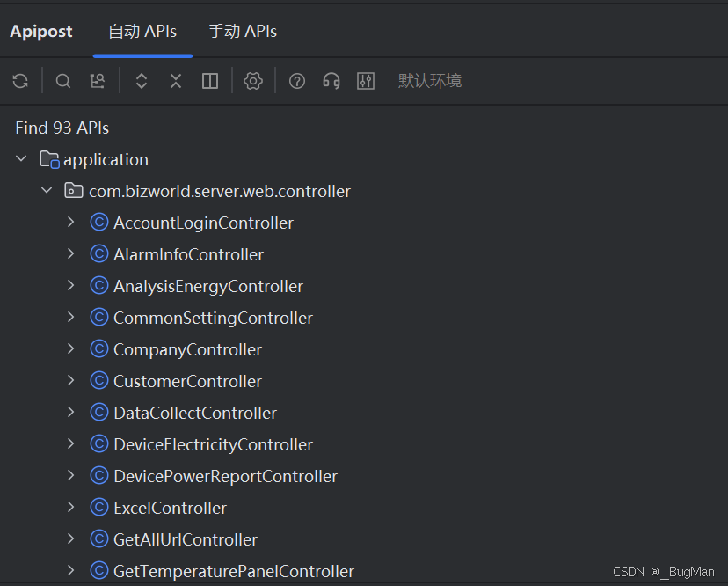
Task: Switch to the 手动 APIs tab
Action: (x=243, y=32)
